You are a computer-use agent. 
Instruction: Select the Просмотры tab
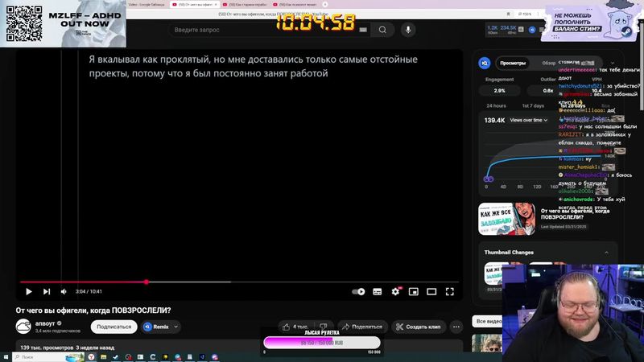click(513, 63)
